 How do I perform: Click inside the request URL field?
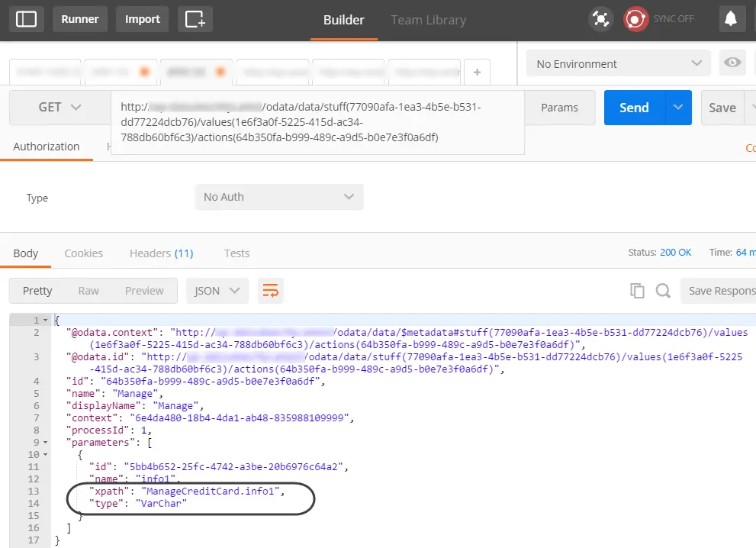pos(317,123)
